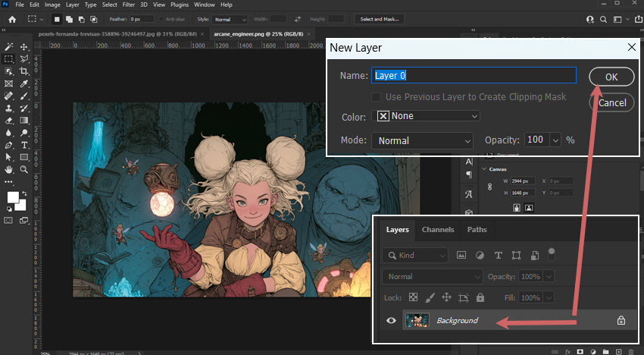644x355 pixels.
Task: Select the Rectangle shape tool
Action: click(24, 157)
